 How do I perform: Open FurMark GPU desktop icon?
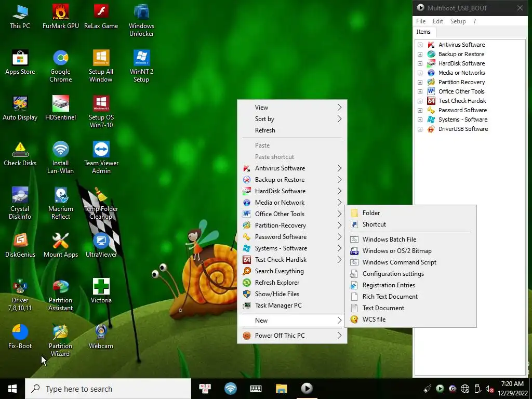60,16
